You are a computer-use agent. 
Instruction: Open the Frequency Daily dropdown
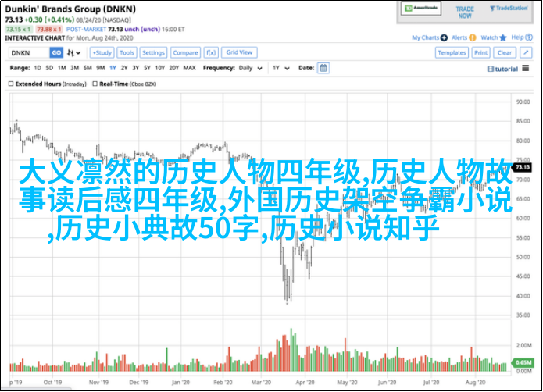[x=250, y=68]
